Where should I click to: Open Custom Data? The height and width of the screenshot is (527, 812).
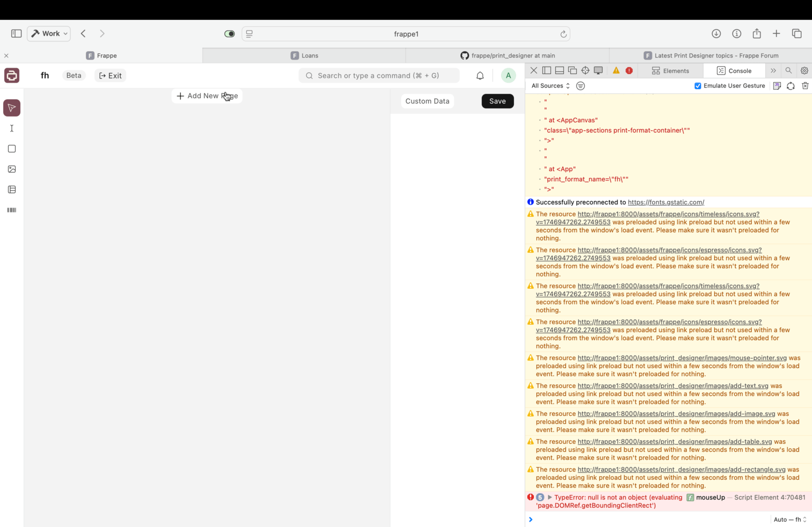click(x=427, y=101)
